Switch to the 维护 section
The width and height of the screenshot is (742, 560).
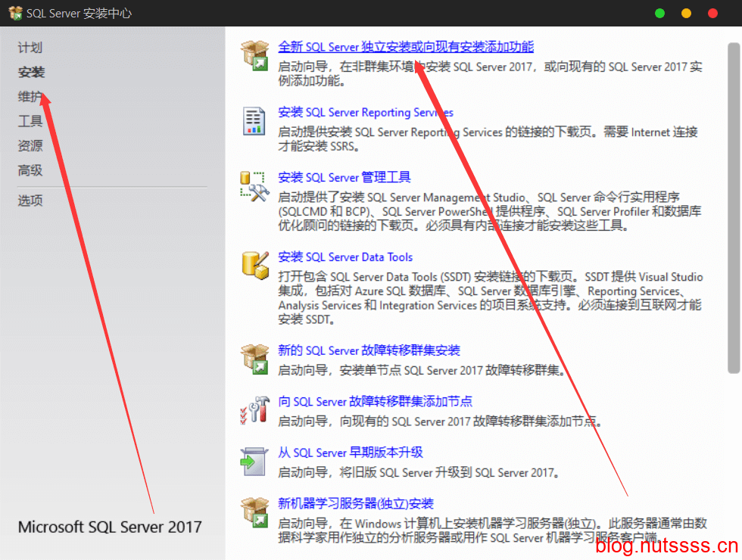30,97
